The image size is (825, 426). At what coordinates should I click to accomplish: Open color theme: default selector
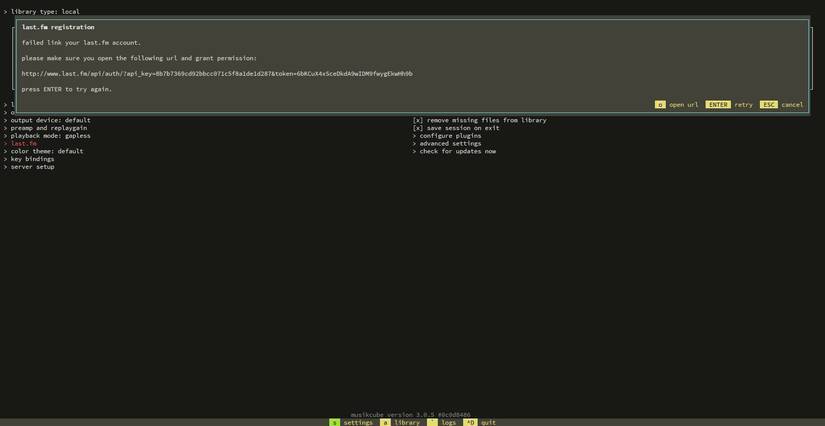(43, 151)
